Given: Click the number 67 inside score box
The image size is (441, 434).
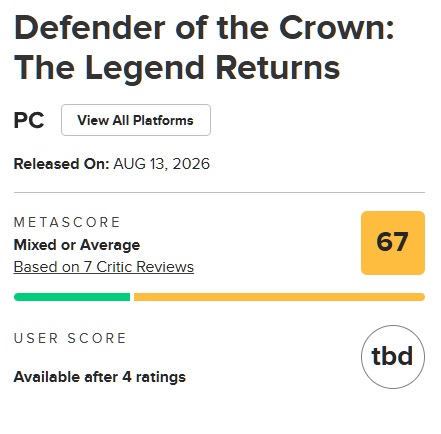Looking at the screenshot, I should click(392, 241).
